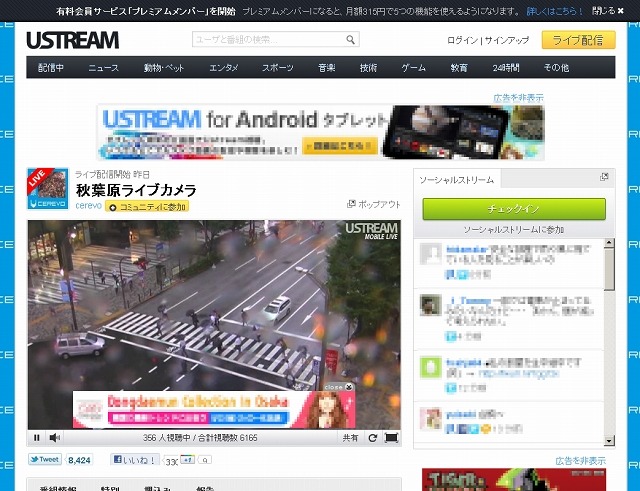Reload the stream with refresh icon

(x=372, y=438)
